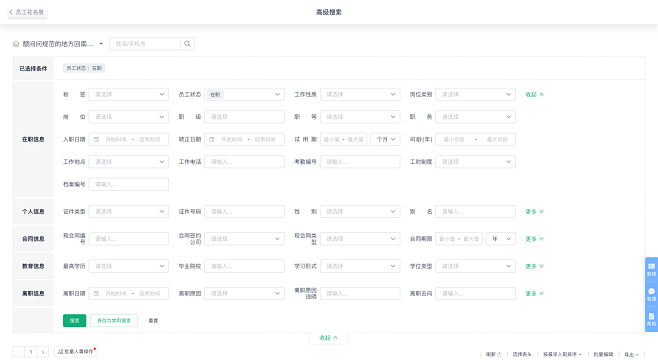Click the 毕业院校 input field
The height and width of the screenshot is (360, 658).
244,266
